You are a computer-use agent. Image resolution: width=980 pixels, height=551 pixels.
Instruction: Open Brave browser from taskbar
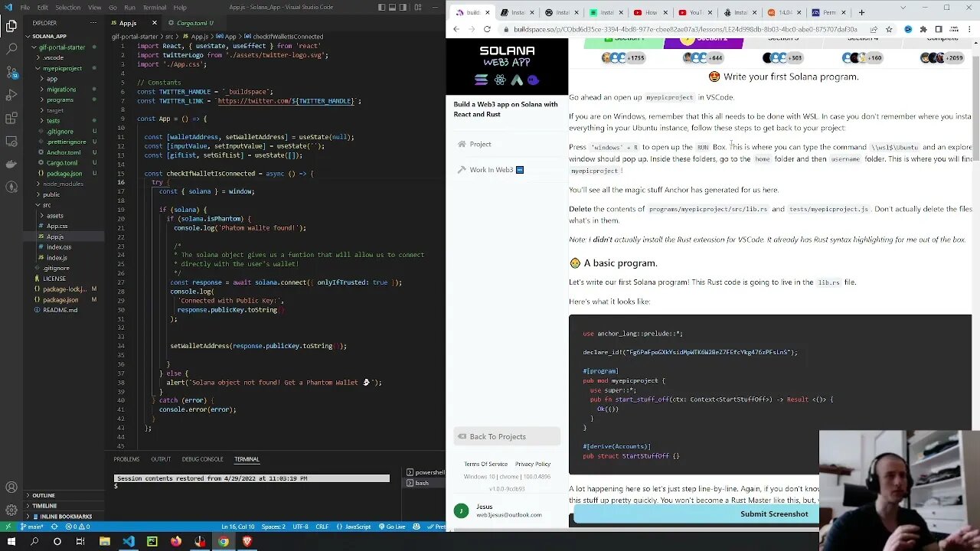click(247, 542)
